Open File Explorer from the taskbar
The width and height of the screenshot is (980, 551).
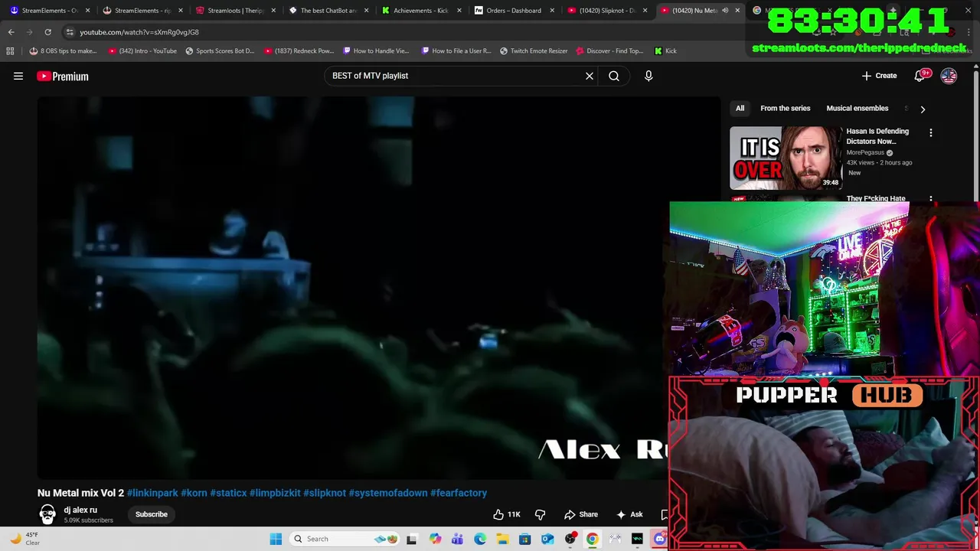(502, 539)
